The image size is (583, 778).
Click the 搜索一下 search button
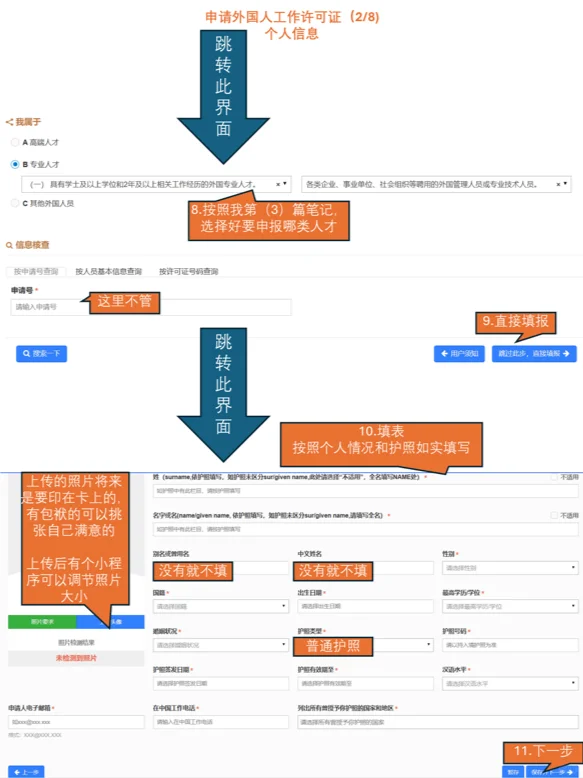coord(42,354)
